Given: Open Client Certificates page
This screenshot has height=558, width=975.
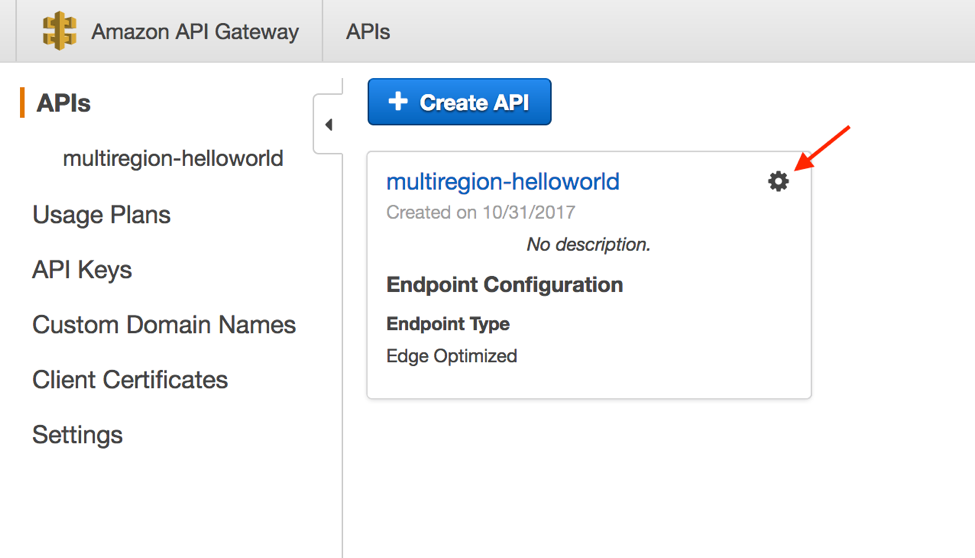Looking at the screenshot, I should 130,379.
